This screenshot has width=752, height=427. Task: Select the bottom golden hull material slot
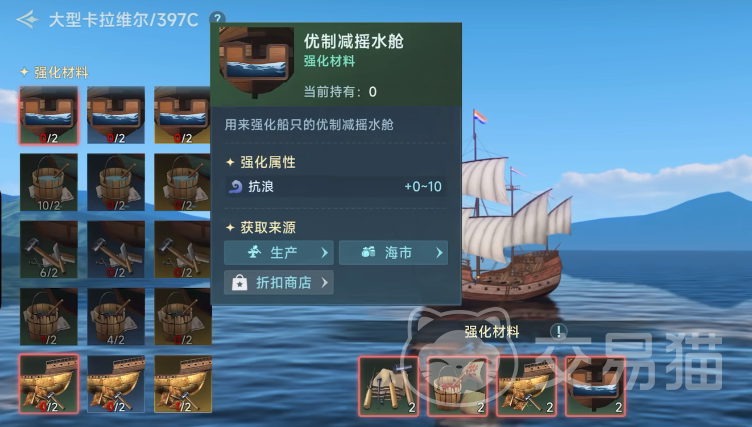click(526, 386)
